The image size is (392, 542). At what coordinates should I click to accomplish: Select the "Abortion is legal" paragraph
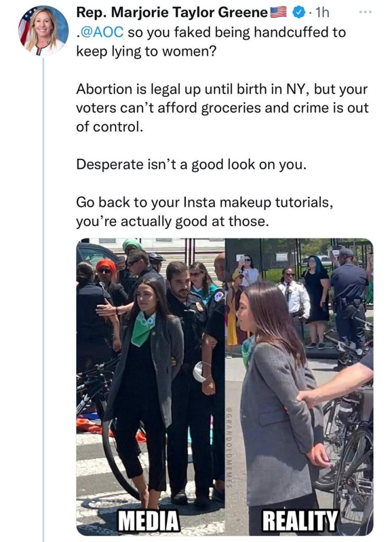pyautogui.click(x=222, y=107)
